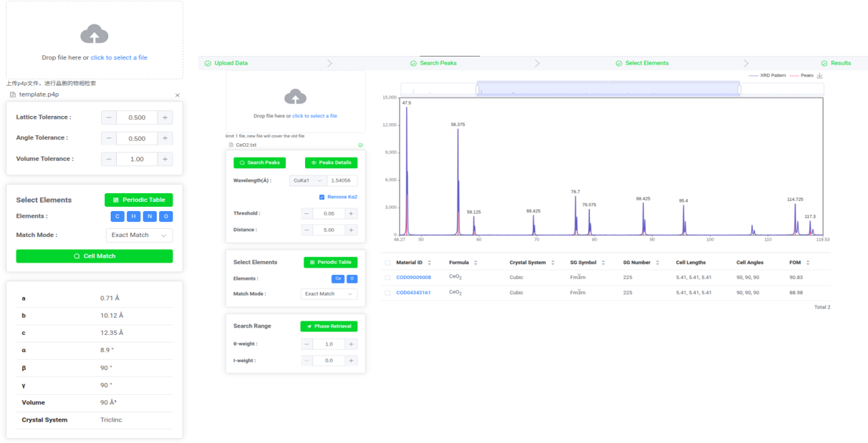This screenshot has width=868, height=443.
Task: Open the CuKa1 wavelength dropdown
Action: click(x=308, y=181)
